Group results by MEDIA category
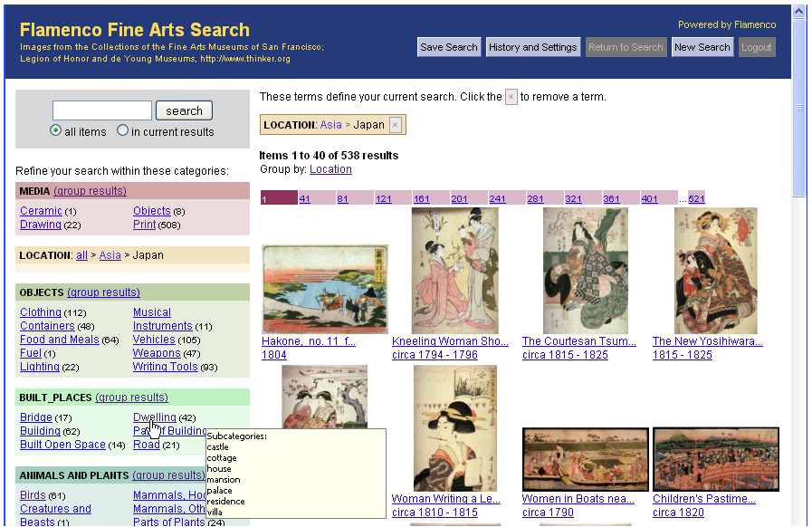This screenshot has width=812, height=527. (x=91, y=191)
